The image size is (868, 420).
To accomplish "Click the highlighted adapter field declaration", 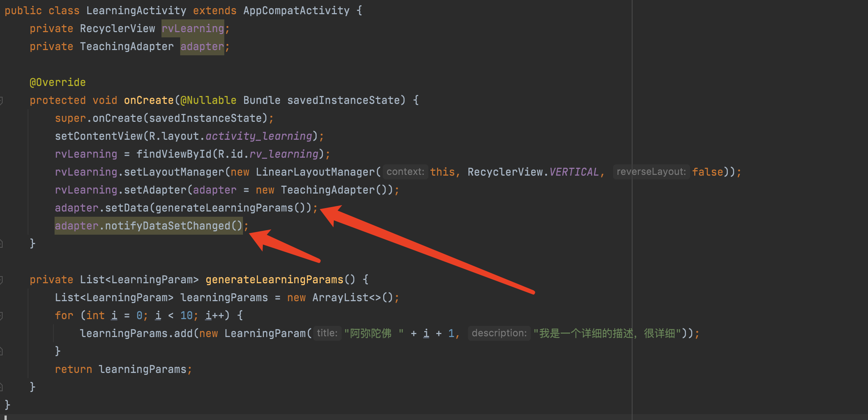I will click(x=202, y=46).
